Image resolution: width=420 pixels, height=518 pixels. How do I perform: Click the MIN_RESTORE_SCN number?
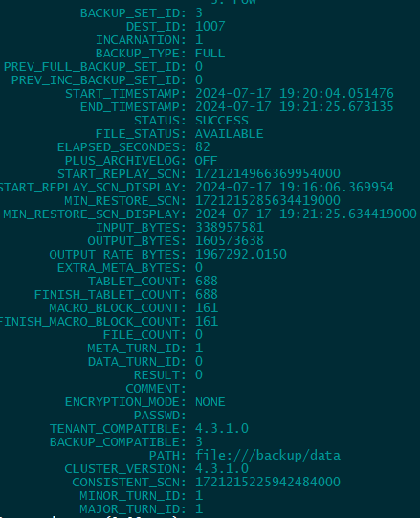click(268, 200)
